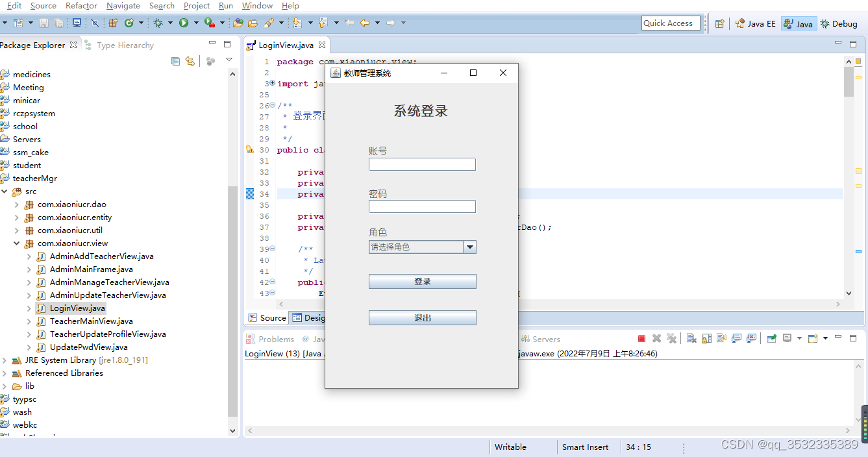Open the Refactor menu

tap(81, 6)
